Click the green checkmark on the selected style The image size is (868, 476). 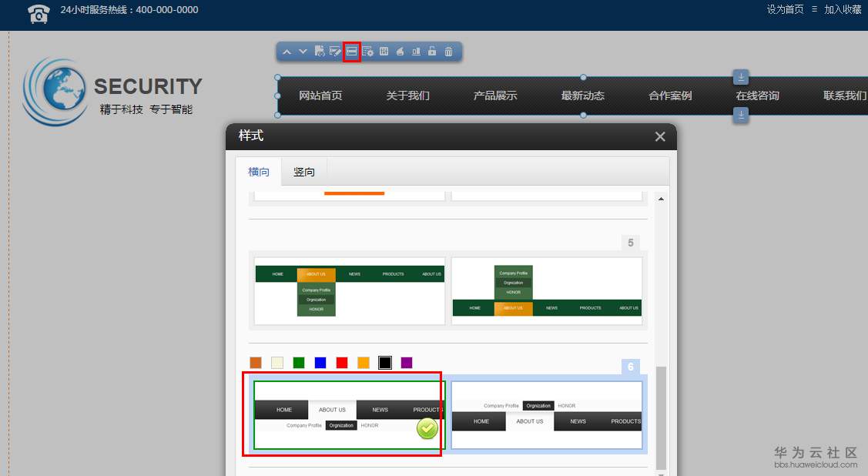427,428
